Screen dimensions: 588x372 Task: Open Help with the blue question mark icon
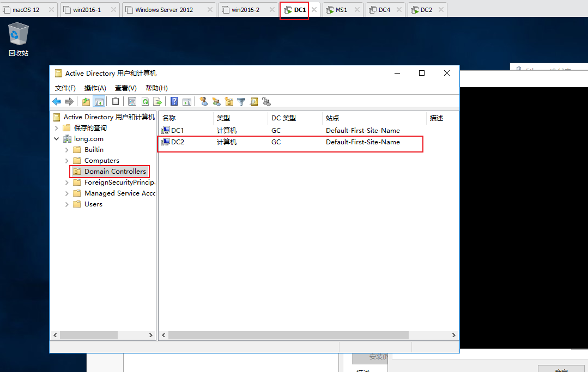(174, 101)
